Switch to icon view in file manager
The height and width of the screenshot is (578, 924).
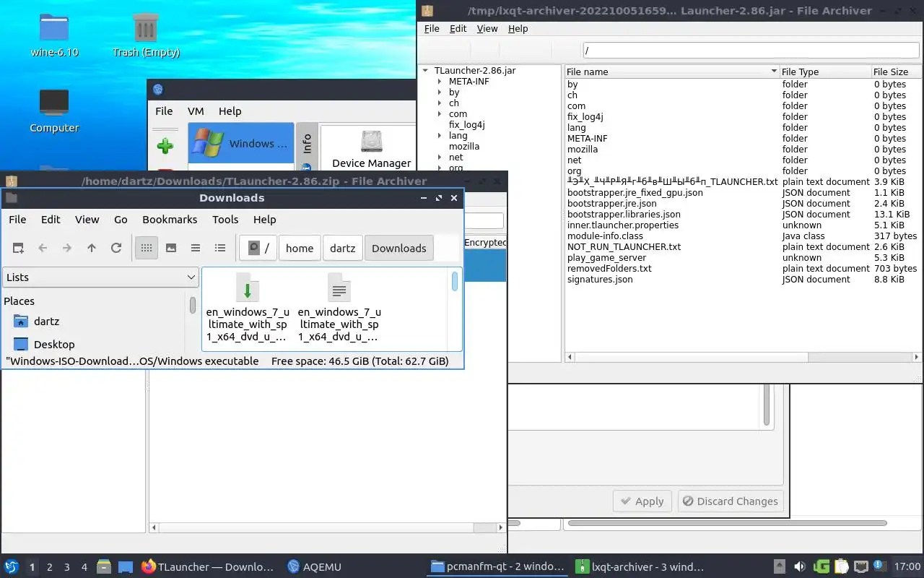147,248
